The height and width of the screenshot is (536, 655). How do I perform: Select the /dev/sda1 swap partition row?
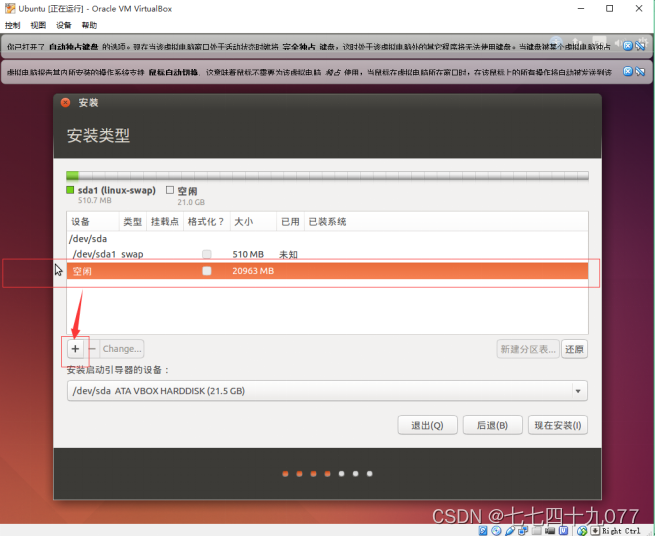click(327, 254)
